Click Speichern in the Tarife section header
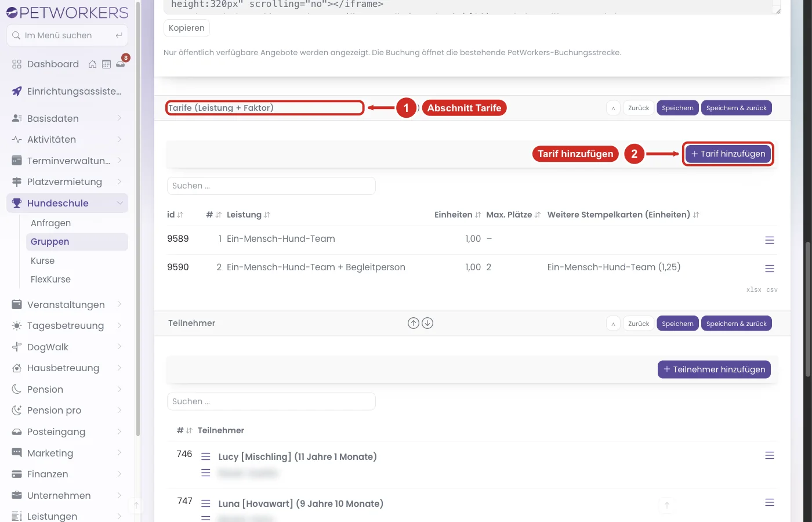Viewport: 812px width, 522px height. (x=677, y=108)
